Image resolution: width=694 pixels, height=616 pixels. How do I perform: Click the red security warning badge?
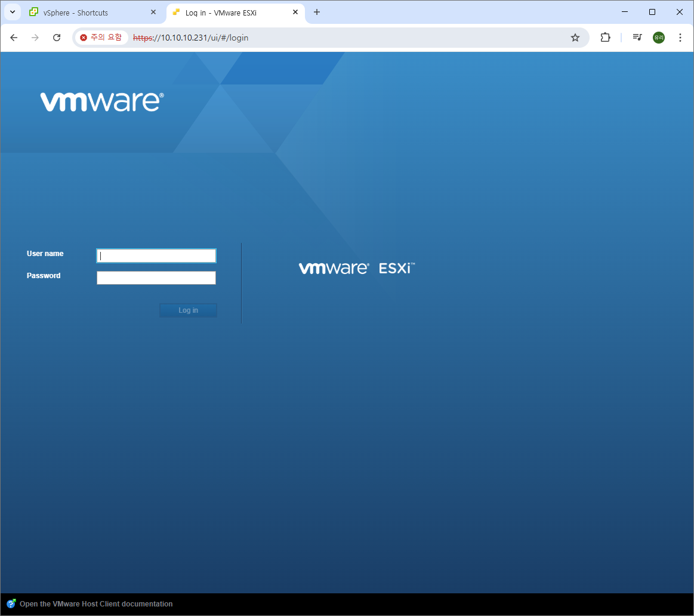pos(101,38)
